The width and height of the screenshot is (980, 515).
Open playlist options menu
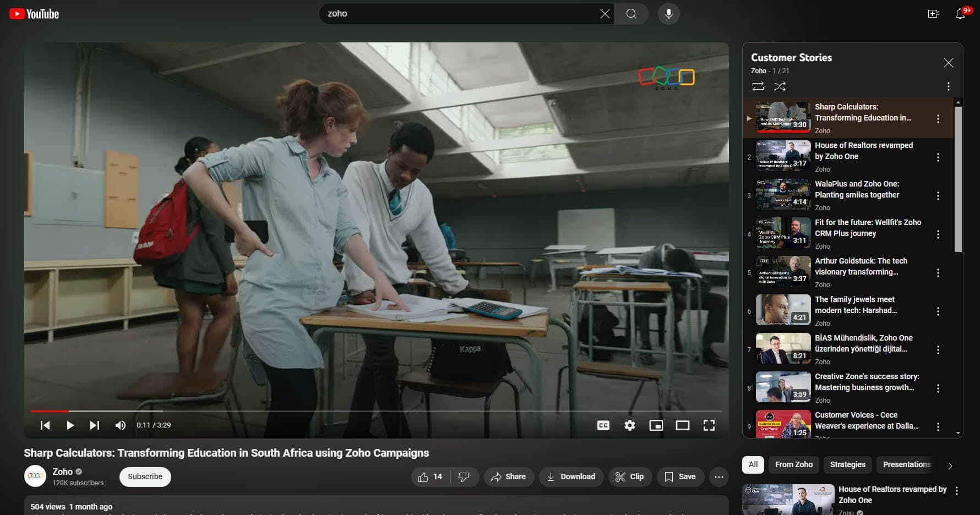pos(948,86)
